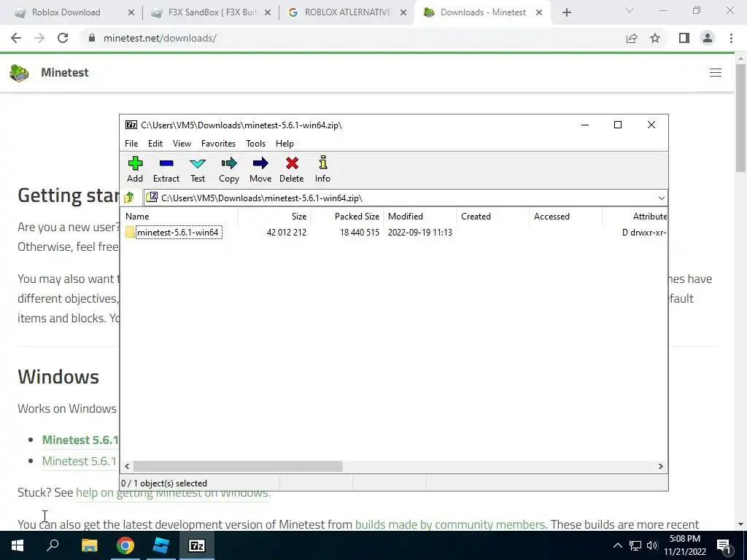The width and height of the screenshot is (747, 560).
Task: Open the Chrome three-dot menu
Action: [x=731, y=38]
